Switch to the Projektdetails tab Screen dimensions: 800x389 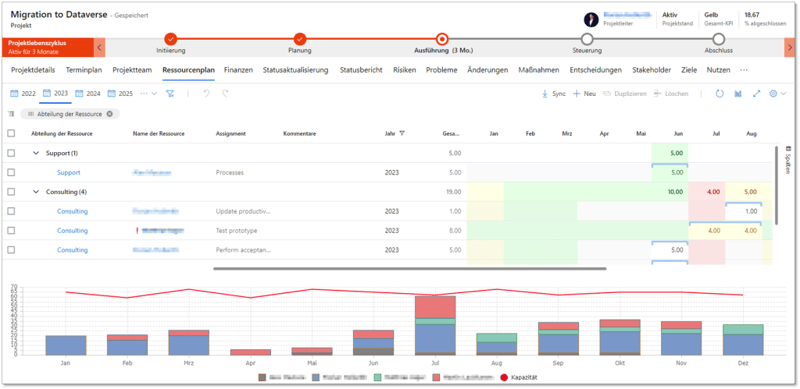(33, 70)
